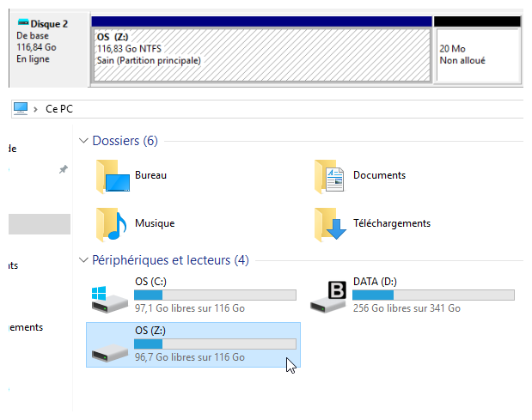Click the text 256 Go libres sur 341 Go
This screenshot has width=532, height=420.
407,308
